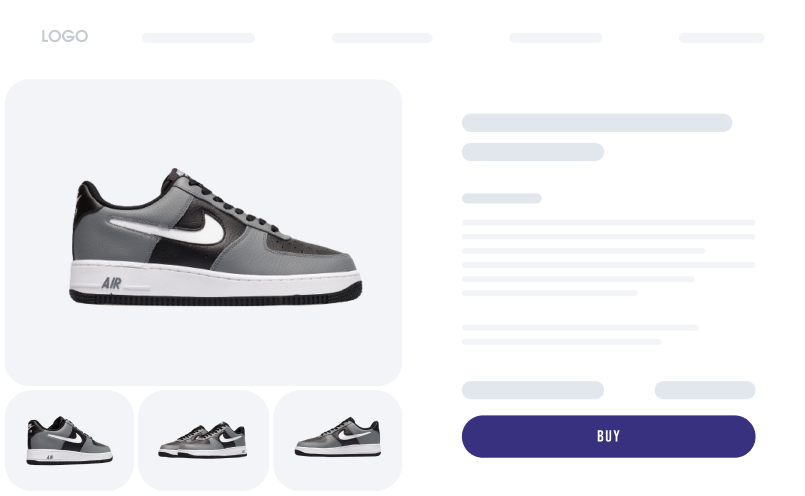Select the first angled sneaker thumbnail
Screen dimensions: 805x496
[69, 440]
